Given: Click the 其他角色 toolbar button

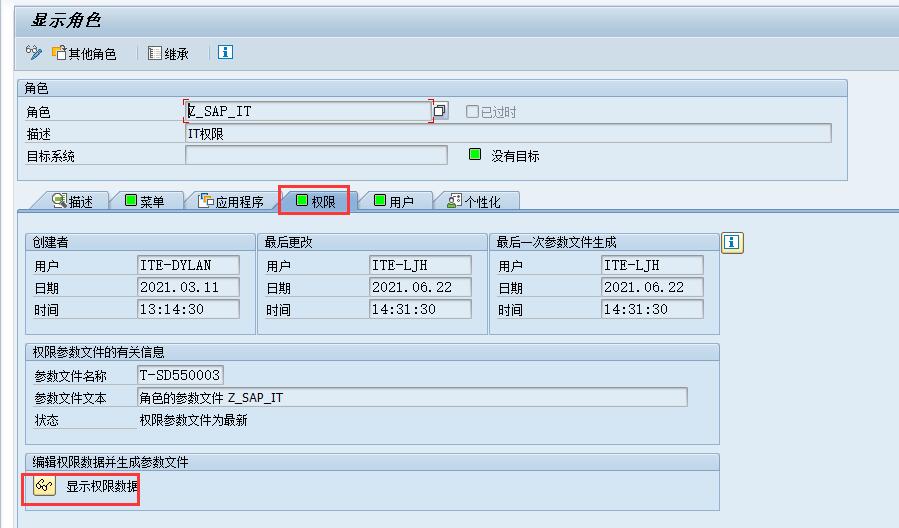Looking at the screenshot, I should pyautogui.click(x=84, y=53).
